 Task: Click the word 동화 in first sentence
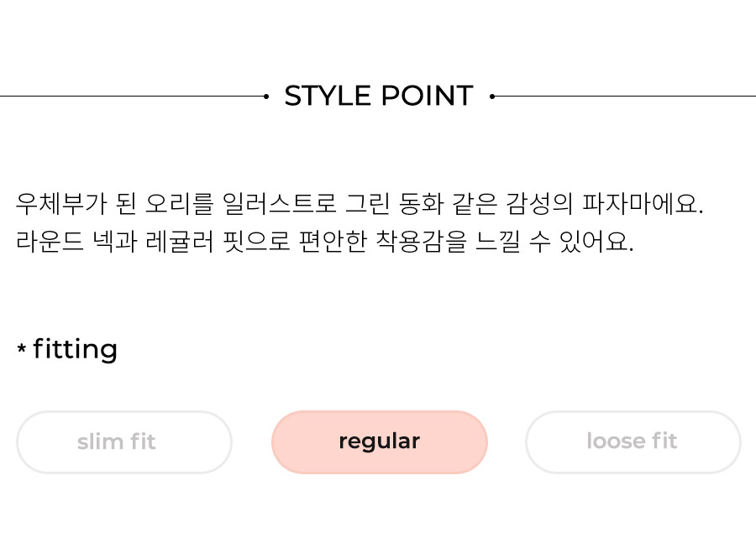(x=421, y=203)
